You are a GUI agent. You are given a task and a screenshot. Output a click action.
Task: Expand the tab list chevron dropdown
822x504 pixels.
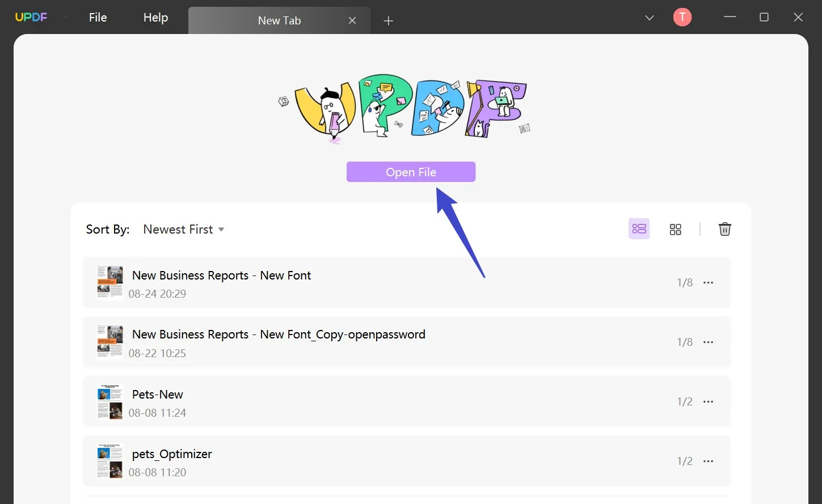click(x=650, y=18)
